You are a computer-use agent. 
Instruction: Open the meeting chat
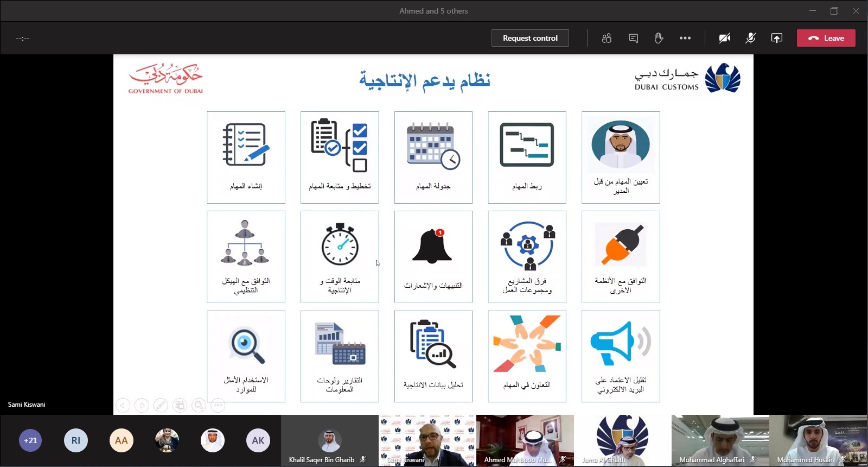tap(633, 38)
